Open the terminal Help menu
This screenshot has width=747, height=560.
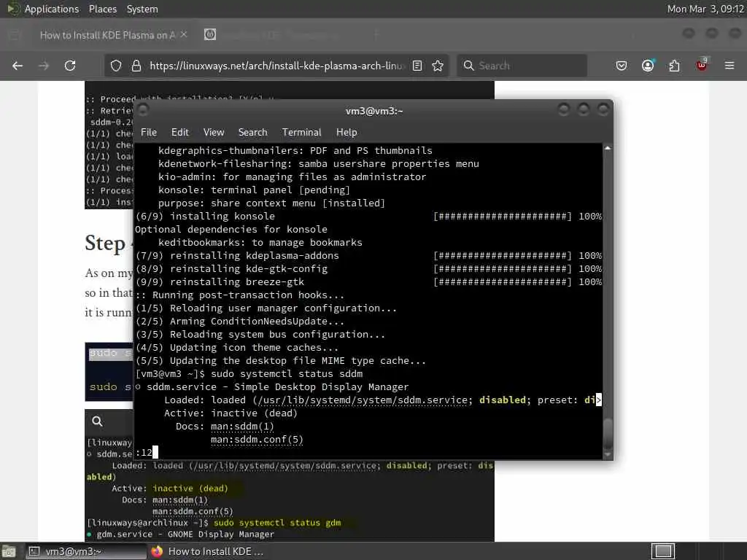click(x=347, y=133)
